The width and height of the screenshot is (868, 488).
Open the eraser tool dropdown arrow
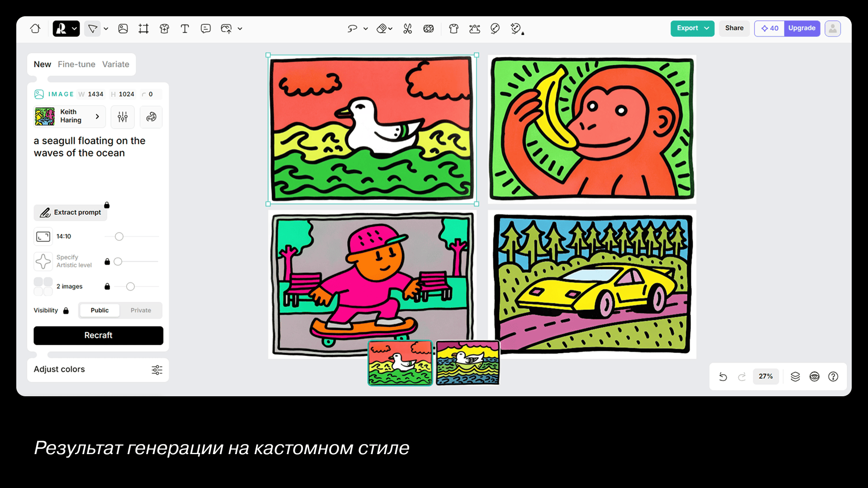[x=390, y=28]
